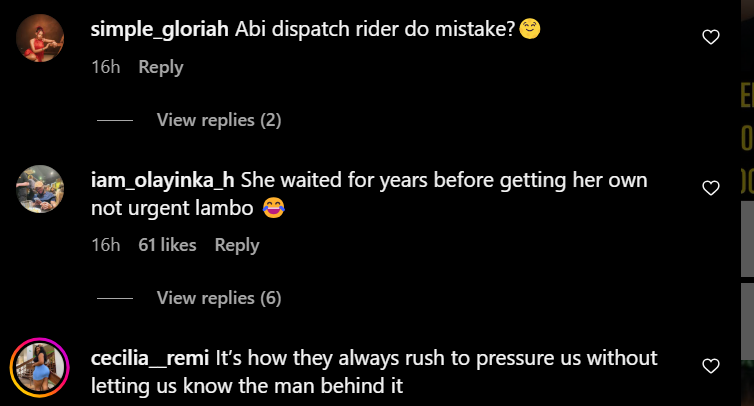The image size is (754, 406).
Task: Show who liked via 61 likes
Action: (167, 245)
